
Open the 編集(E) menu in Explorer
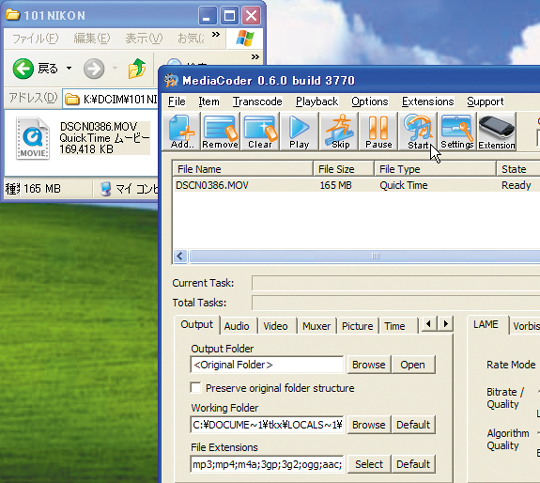coord(92,38)
